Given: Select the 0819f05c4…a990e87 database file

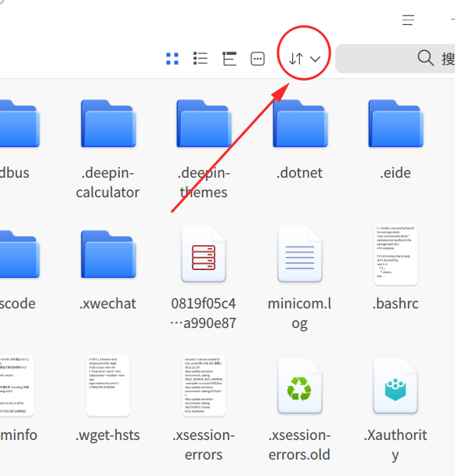Looking at the screenshot, I should [204, 254].
